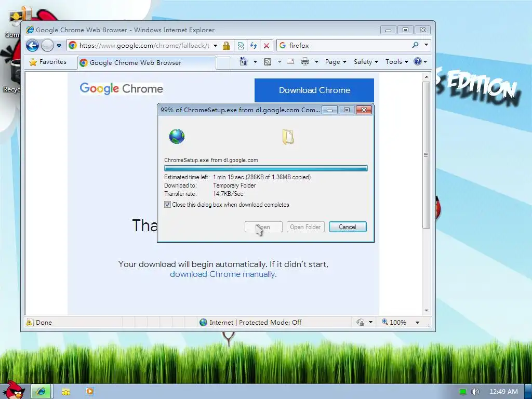Click the address bar URL field
The width and height of the screenshot is (532, 399).
144,46
